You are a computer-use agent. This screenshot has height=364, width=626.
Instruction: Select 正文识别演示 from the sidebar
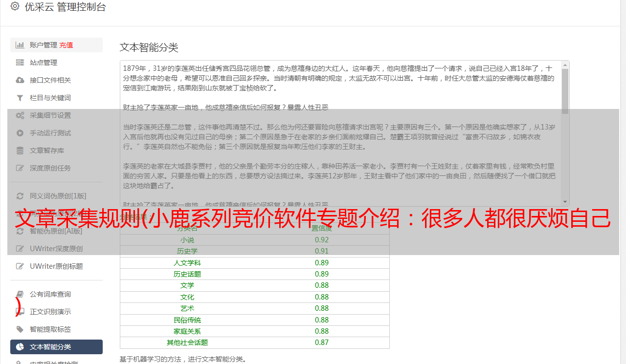[x=50, y=312]
